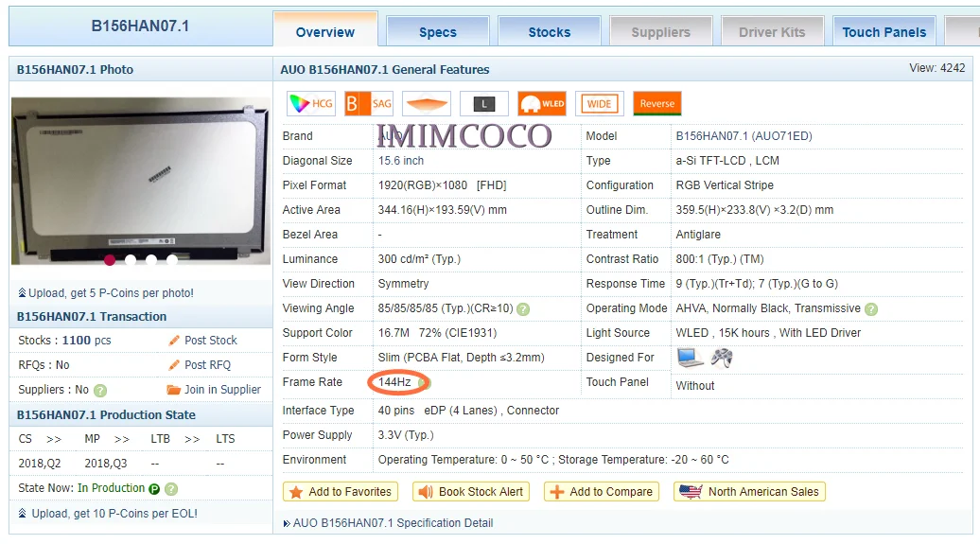Click the Antiglare treatment value

point(698,235)
